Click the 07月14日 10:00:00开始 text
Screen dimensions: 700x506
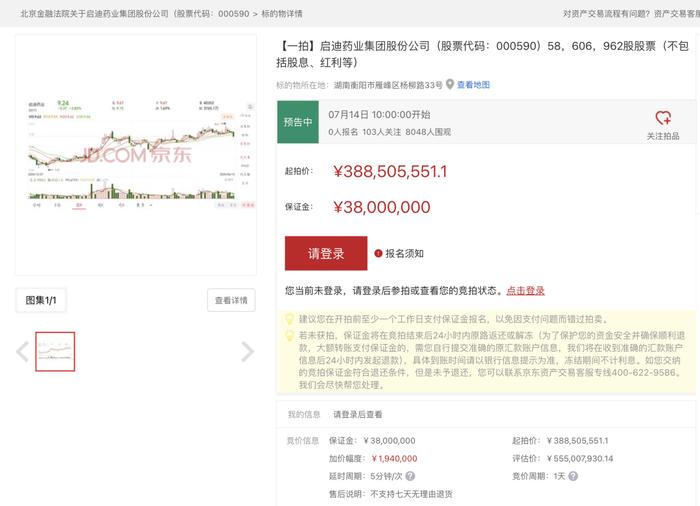[x=379, y=115]
